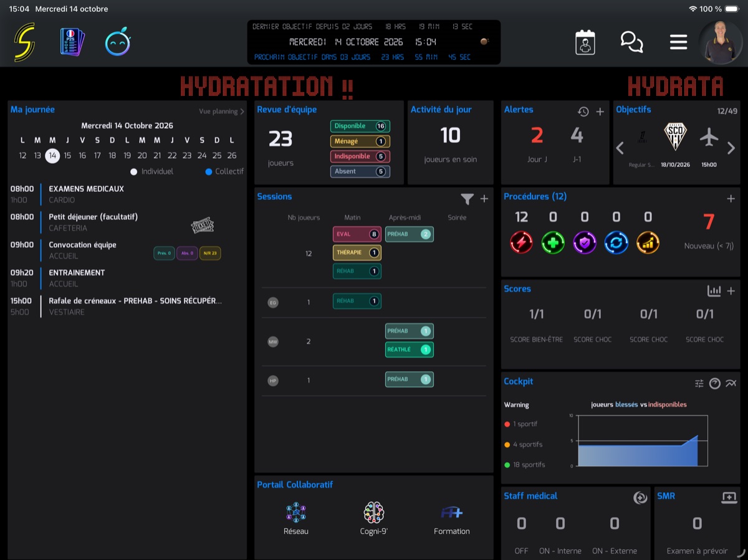Add a new score with plus
Viewport: 748px width, 560px height.
point(731,291)
